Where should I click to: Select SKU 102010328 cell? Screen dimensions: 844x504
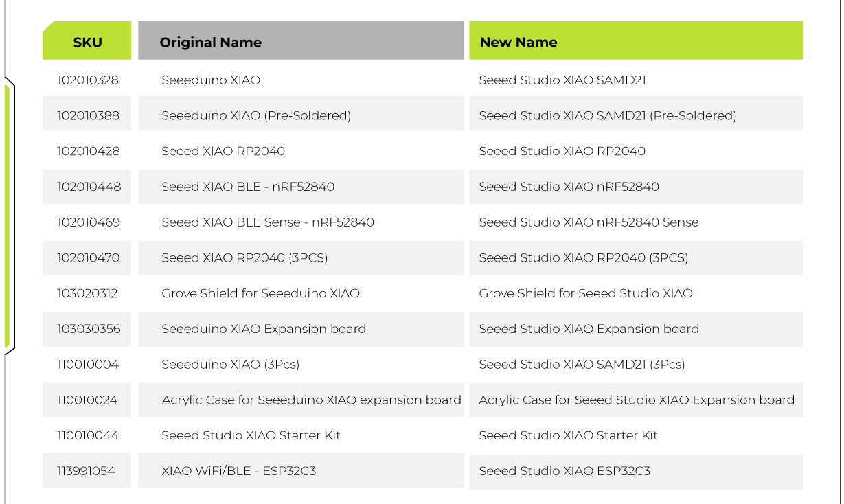[87, 80]
